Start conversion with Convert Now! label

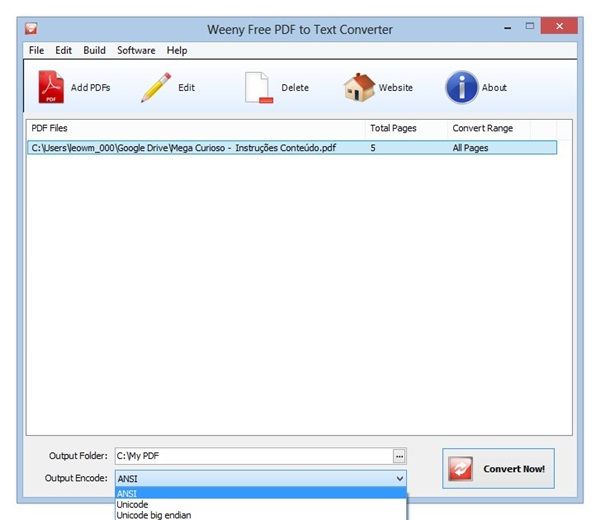pyautogui.click(x=514, y=469)
